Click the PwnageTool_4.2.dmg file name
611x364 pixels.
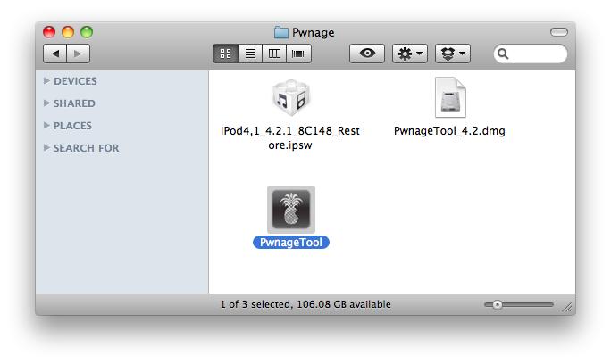click(x=449, y=131)
